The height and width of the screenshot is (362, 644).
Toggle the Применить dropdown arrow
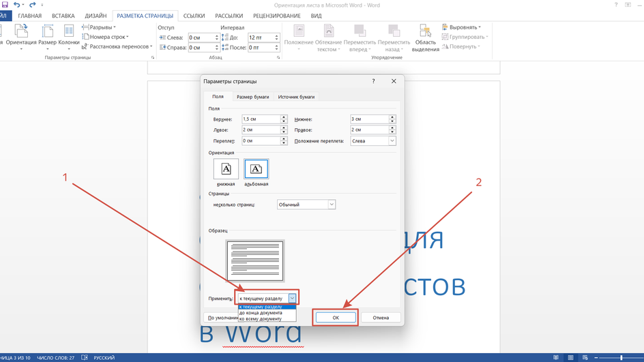[292, 299]
